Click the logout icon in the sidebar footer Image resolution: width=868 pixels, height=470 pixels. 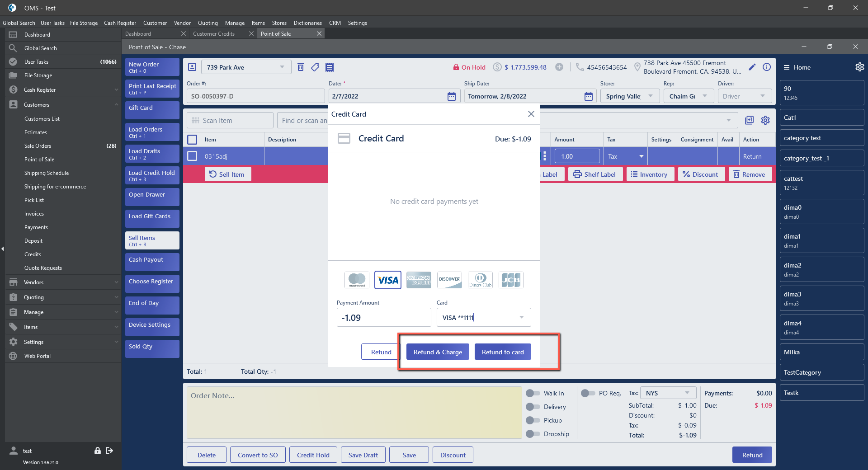pos(109,451)
